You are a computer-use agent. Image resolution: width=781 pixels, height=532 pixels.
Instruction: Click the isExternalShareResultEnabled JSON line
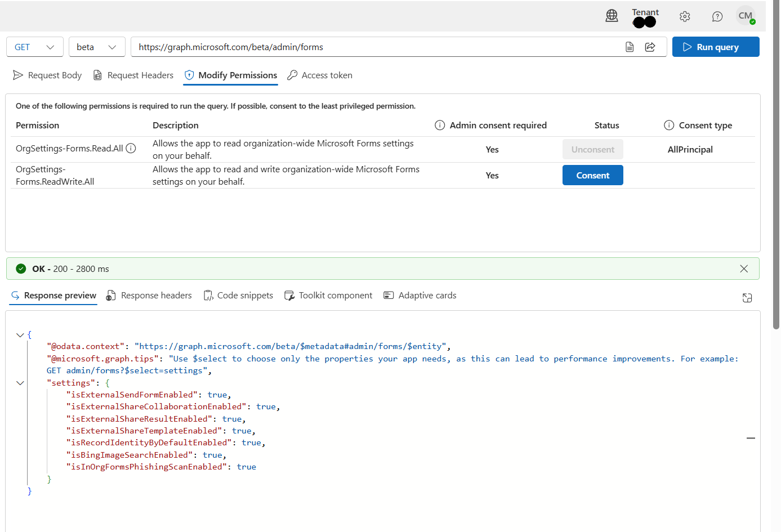click(156, 419)
